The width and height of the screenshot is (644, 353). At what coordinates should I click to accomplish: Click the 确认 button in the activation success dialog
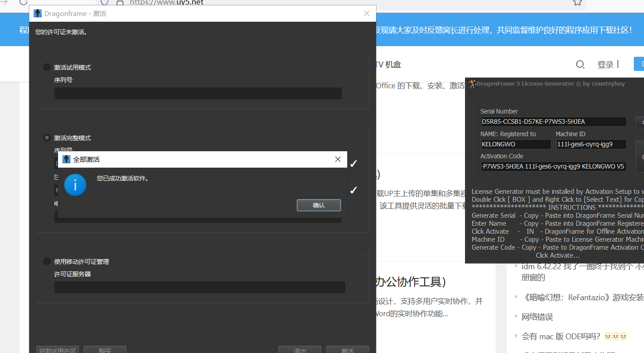coord(318,205)
